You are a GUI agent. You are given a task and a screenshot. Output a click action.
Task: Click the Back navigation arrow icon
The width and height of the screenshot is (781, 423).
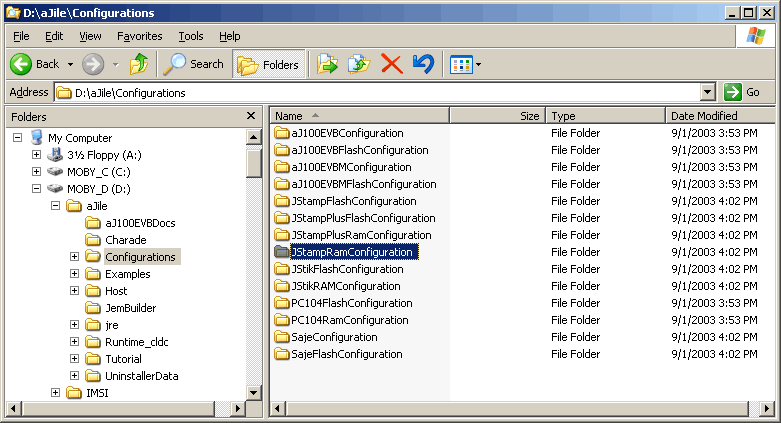tap(21, 64)
